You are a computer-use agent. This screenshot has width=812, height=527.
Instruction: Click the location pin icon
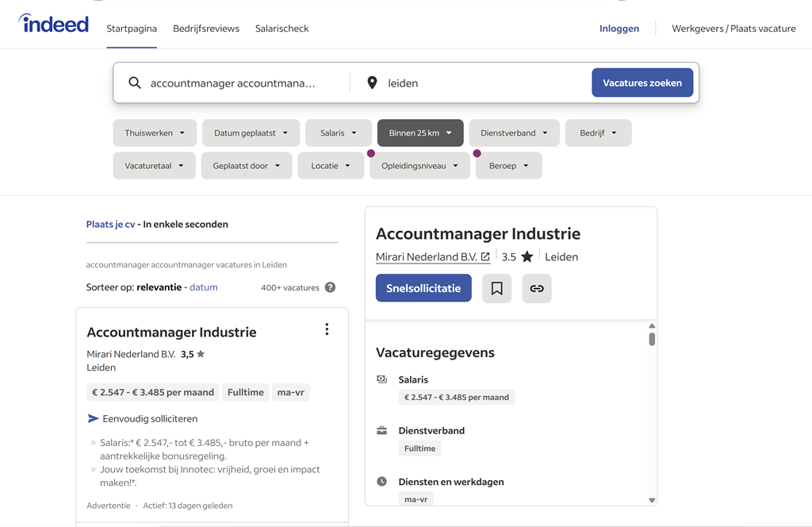tap(372, 83)
